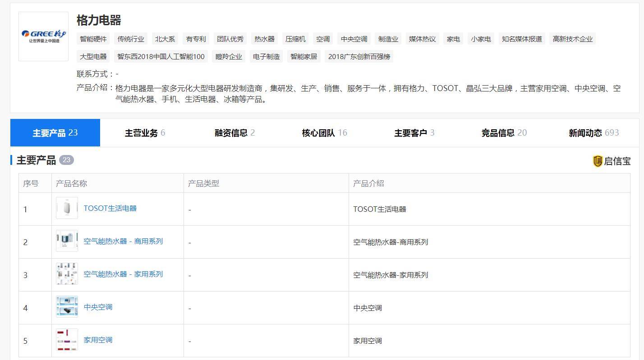Screen dimensions: 644x360
Task: Click the 高新技术企业 tag
Action: pyautogui.click(x=572, y=39)
